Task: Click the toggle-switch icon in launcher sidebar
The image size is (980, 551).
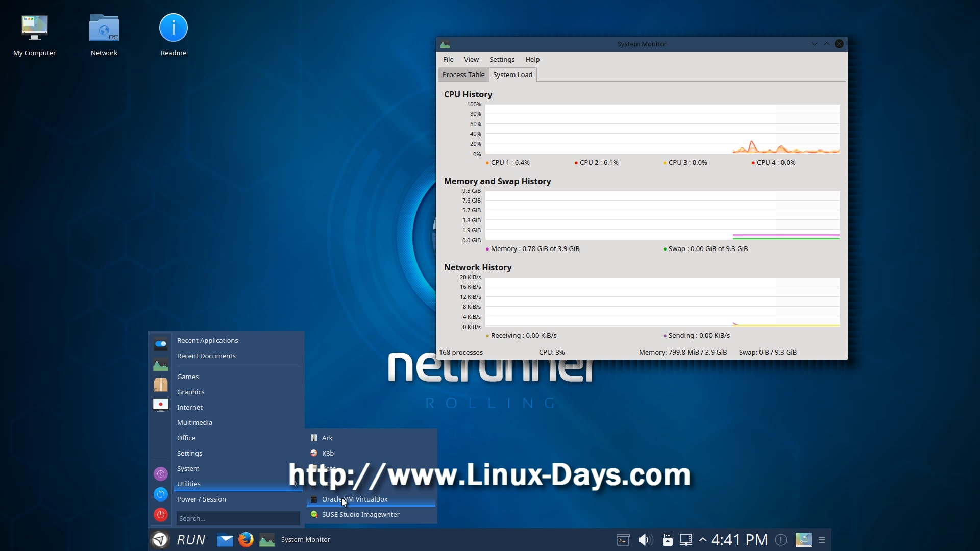Action: tap(161, 344)
